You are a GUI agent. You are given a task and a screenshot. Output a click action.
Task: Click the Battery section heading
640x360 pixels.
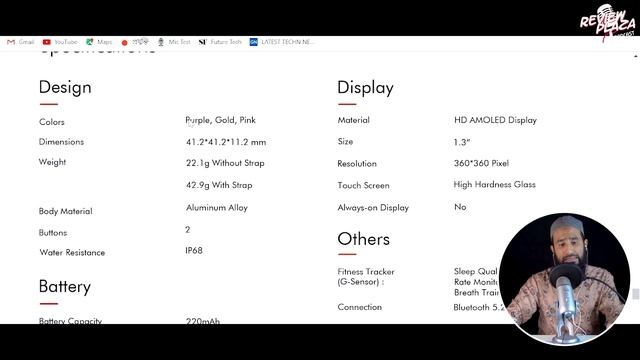(64, 287)
